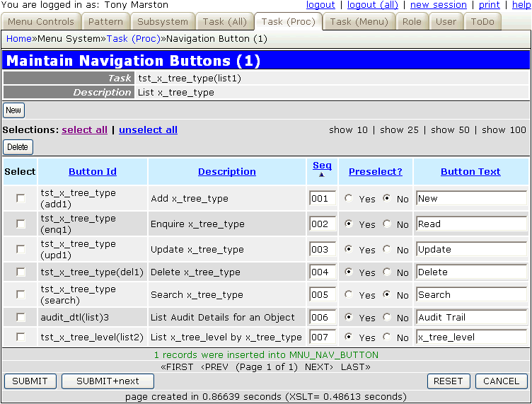The image size is (532, 404).
Task: Set Preselect to No for Enquire x_tree_type
Action: [x=386, y=224]
